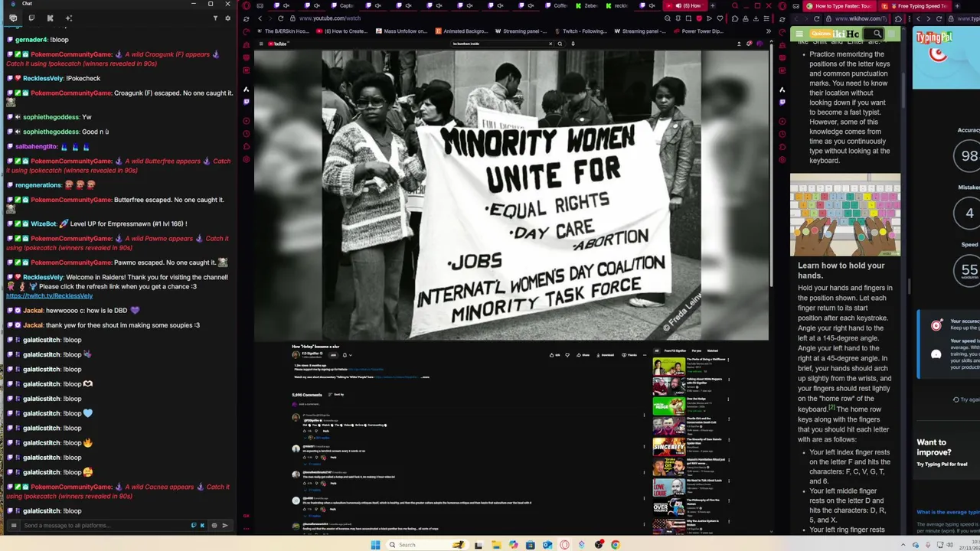
Task: Switch to the How to Type Faster tab
Action: [838, 6]
